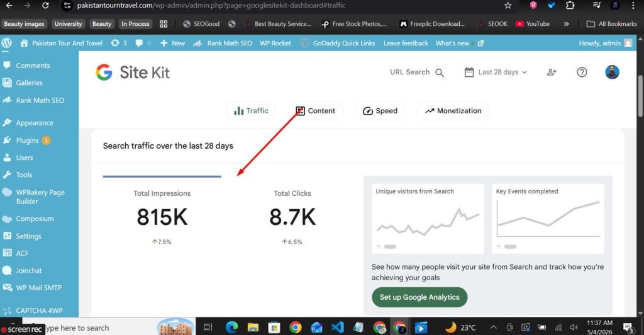This screenshot has width=644, height=335.
Task: Switch to the Monetization tab
Action: (x=453, y=111)
